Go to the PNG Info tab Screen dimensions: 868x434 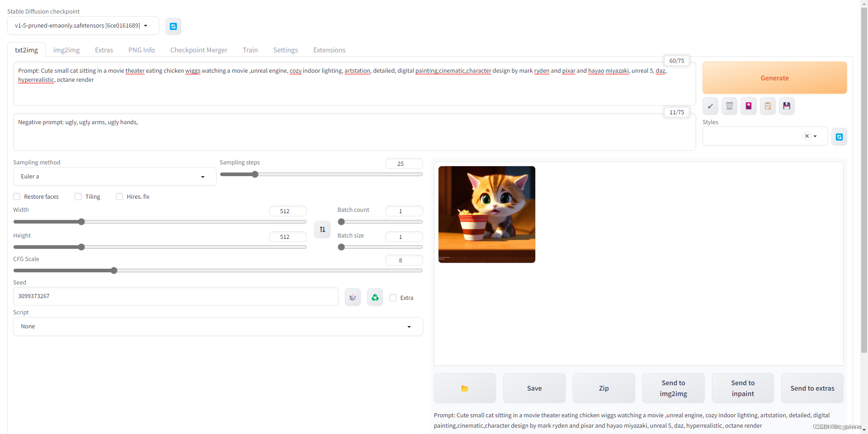tap(142, 50)
